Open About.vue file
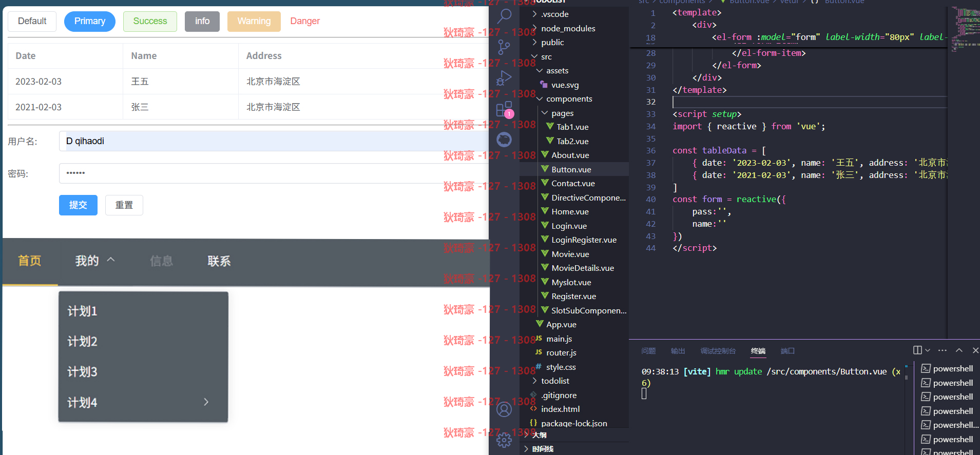Screen dimensions: 980x455 pyautogui.click(x=570, y=155)
